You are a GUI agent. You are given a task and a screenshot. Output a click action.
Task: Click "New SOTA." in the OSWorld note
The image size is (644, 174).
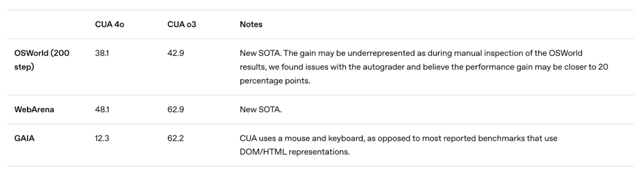(261, 53)
